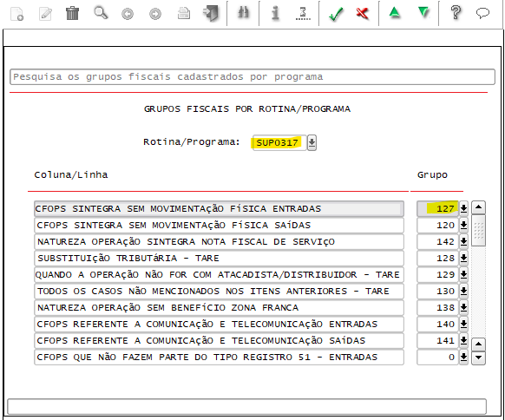Click the green down triangle icon
This screenshot has width=505, height=420.
(x=423, y=12)
